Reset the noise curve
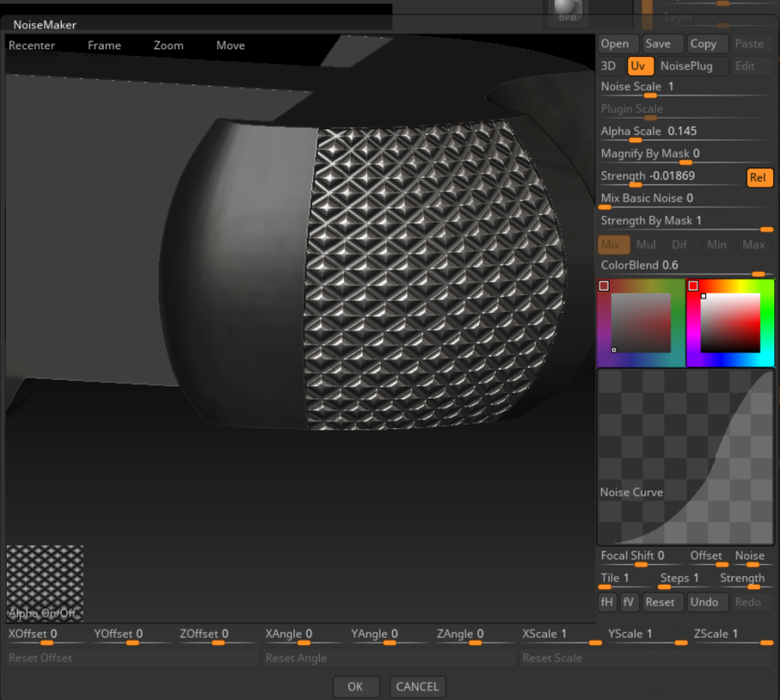Screen dimensions: 780x700 (x=660, y=602)
